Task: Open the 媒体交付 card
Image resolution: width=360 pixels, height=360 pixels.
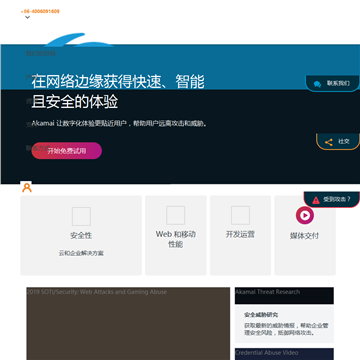Action: (305, 235)
